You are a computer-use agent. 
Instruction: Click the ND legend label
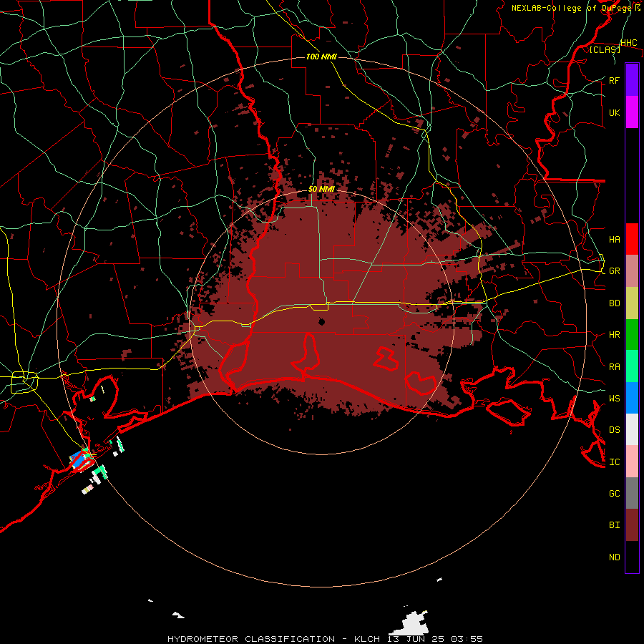[x=614, y=557]
